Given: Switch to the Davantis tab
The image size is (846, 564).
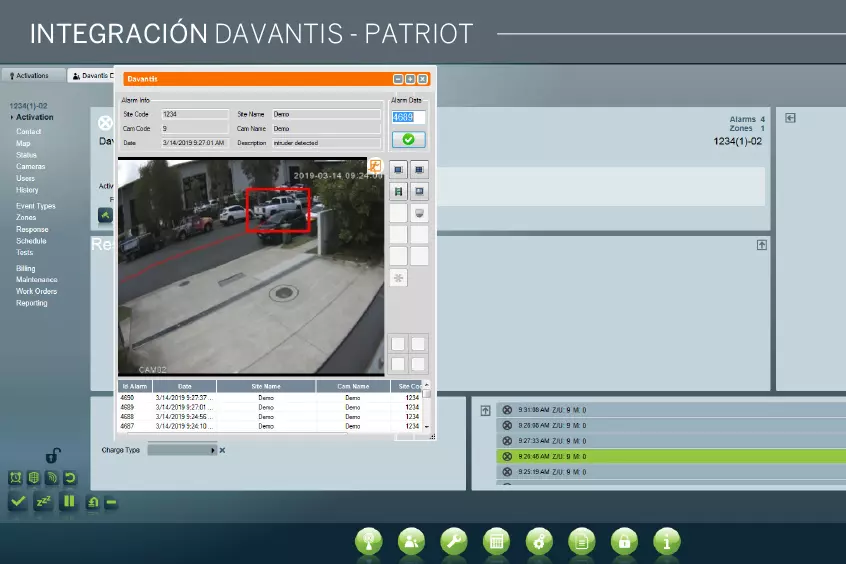Looking at the screenshot, I should tap(92, 76).
